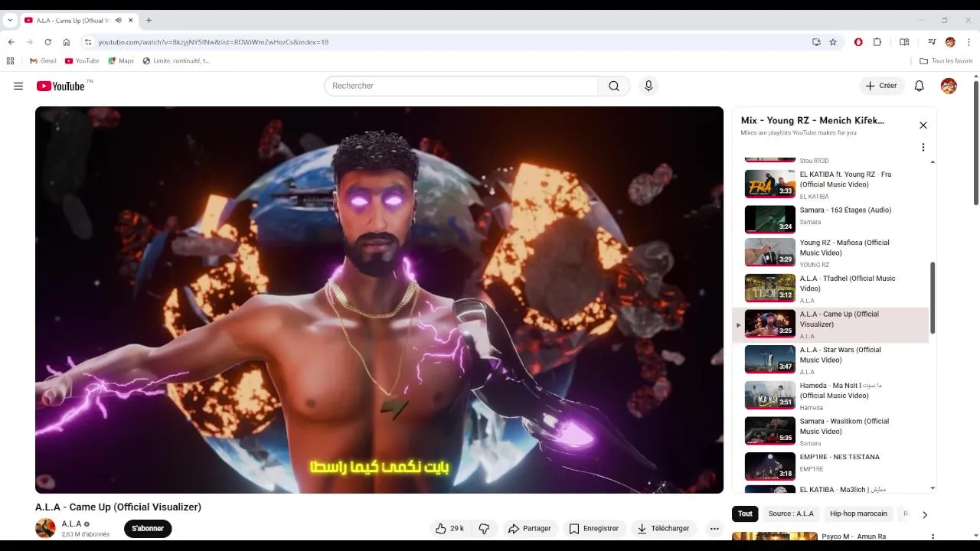Open the Chrome extensions puzzle icon

[x=877, y=42]
